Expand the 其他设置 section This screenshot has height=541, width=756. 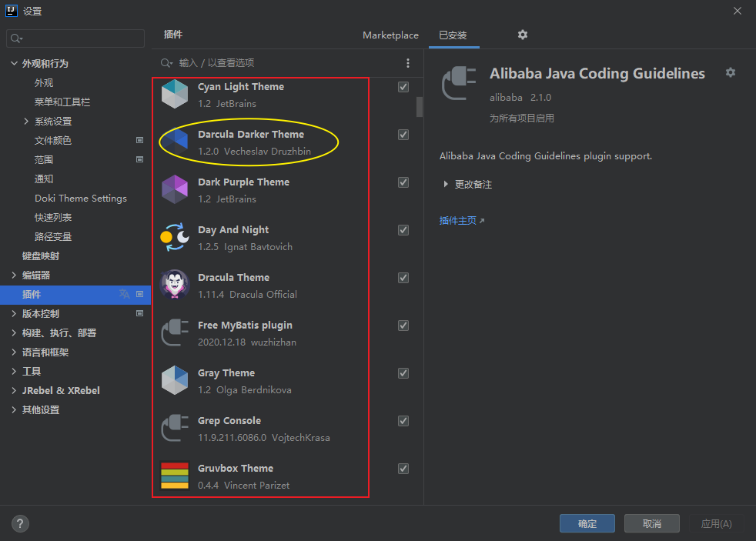pyautogui.click(x=14, y=410)
